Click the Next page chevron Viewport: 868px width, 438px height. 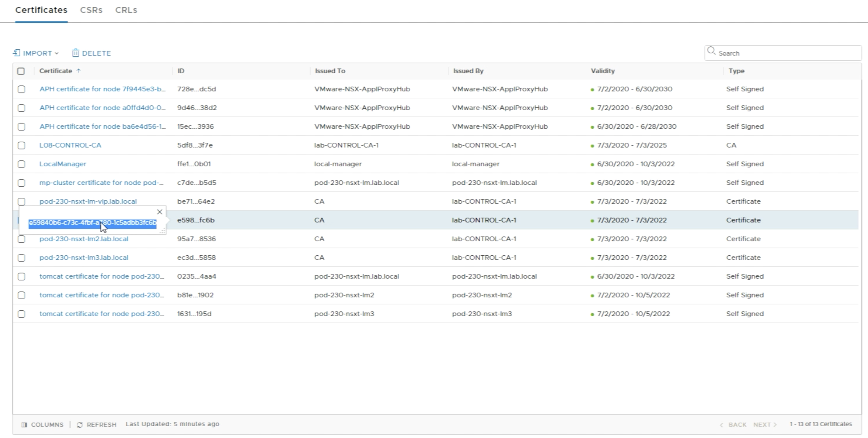775,424
